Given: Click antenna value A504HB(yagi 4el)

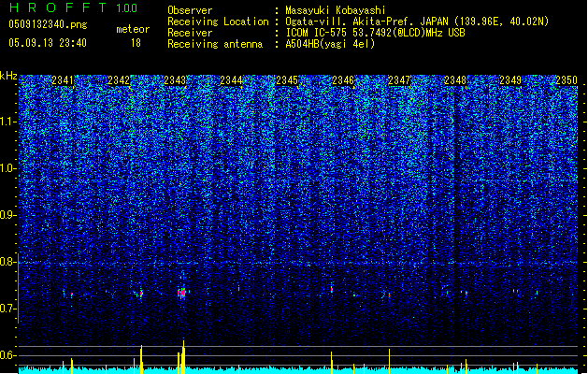Looking at the screenshot, I should [x=330, y=44].
